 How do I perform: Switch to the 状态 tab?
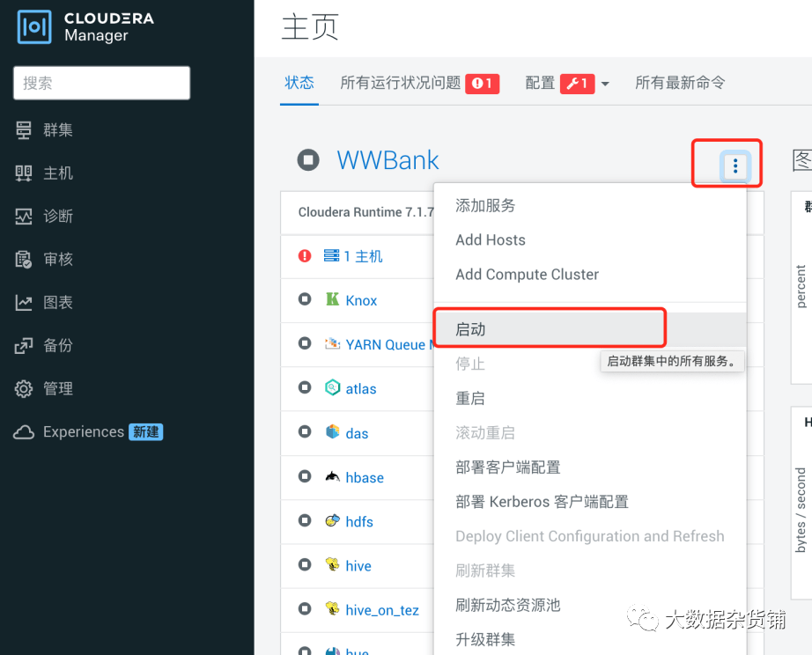click(x=299, y=83)
